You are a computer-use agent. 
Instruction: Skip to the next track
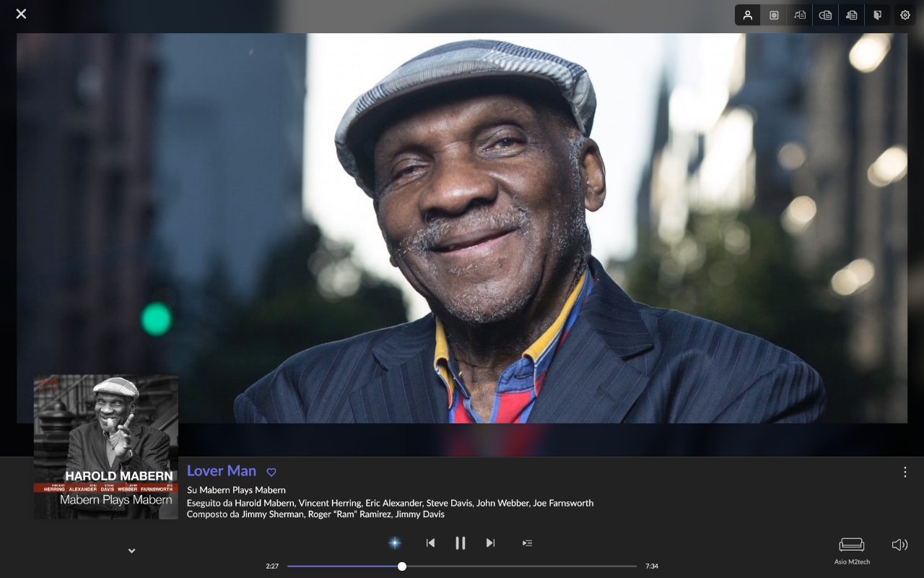click(490, 543)
